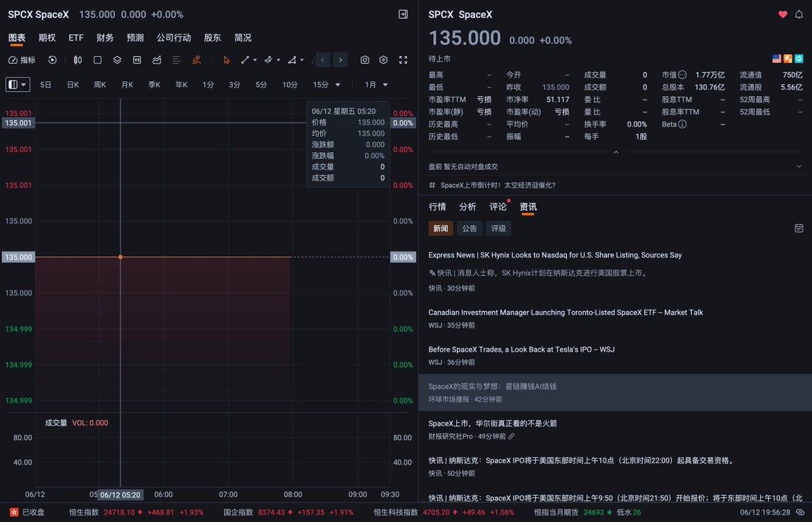The image size is (812, 522).
Task: Open the 简况 profile tab
Action: 242,38
